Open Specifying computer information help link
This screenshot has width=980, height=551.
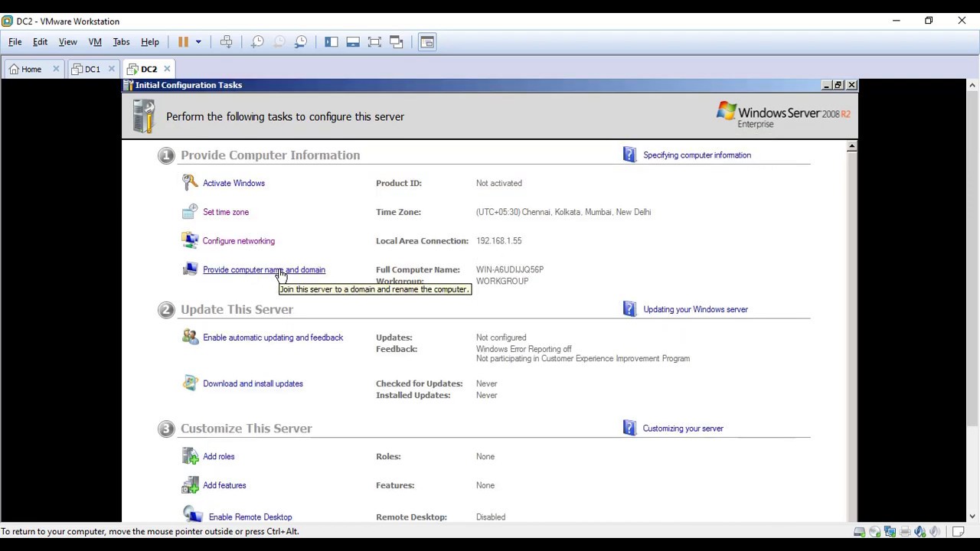697,155
